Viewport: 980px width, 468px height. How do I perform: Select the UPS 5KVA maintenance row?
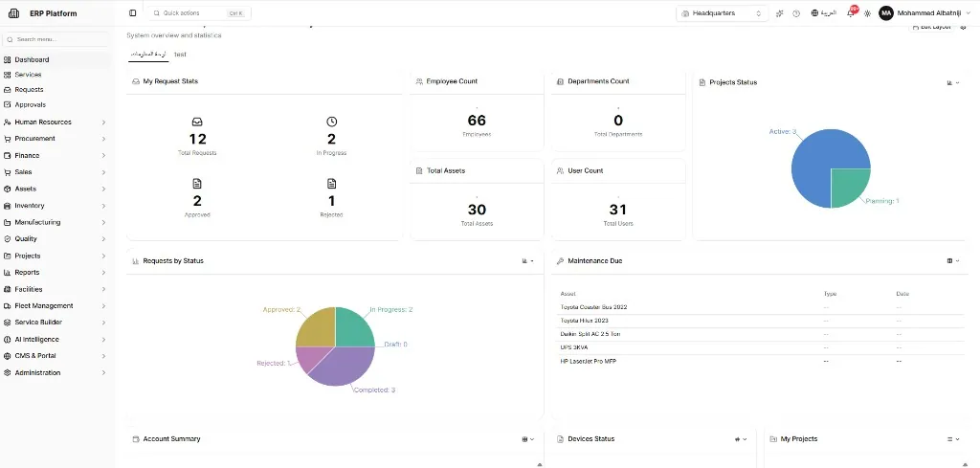[x=761, y=347]
